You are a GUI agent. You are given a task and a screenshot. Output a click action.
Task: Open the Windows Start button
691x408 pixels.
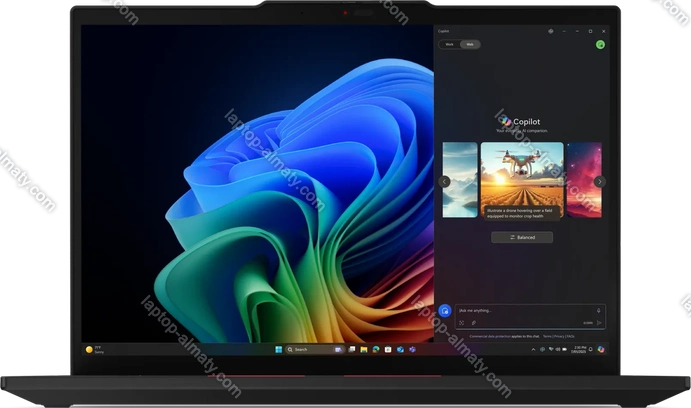point(277,349)
